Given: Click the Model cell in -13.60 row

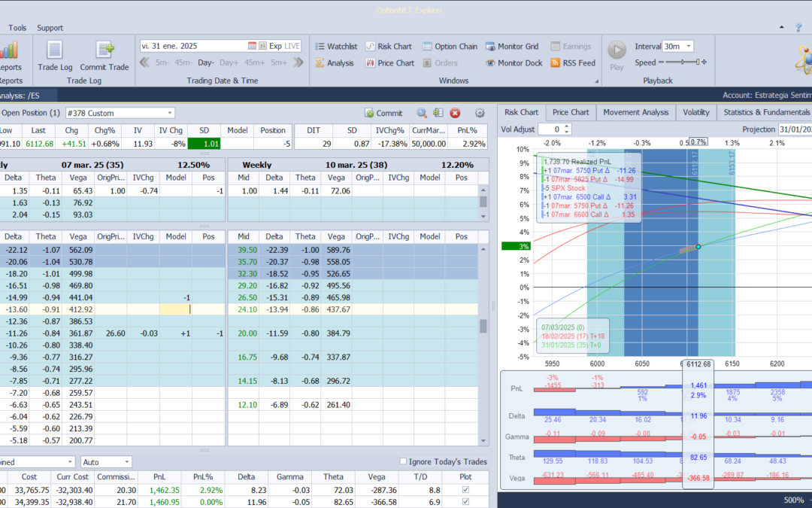Looking at the screenshot, I should (x=175, y=309).
